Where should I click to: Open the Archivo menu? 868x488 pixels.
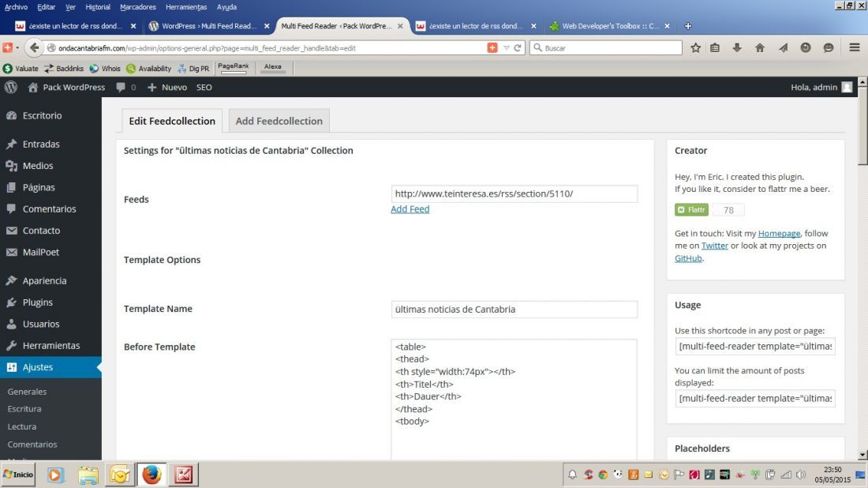16,7
